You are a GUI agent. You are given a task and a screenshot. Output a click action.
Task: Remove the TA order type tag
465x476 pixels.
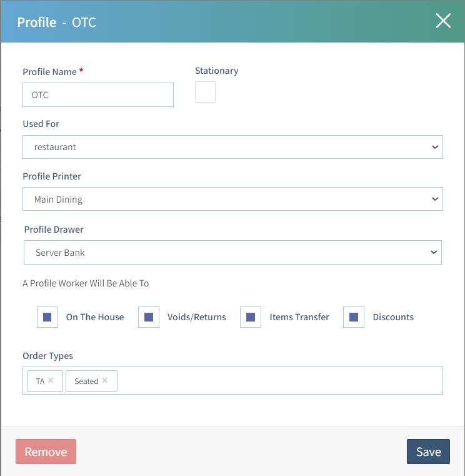(x=51, y=380)
